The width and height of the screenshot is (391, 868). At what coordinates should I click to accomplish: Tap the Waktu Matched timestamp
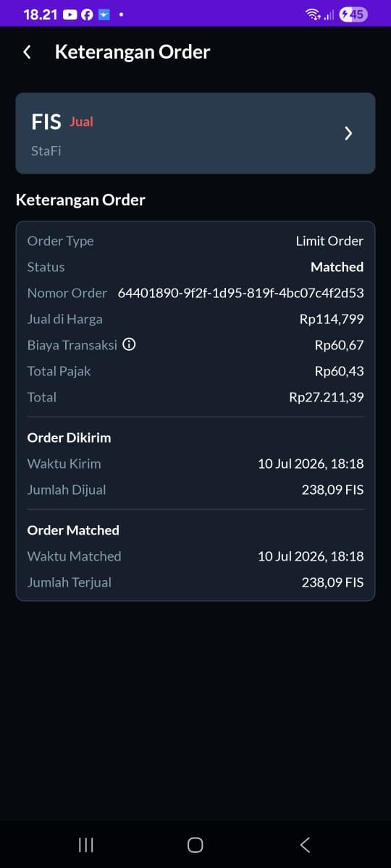tap(311, 556)
